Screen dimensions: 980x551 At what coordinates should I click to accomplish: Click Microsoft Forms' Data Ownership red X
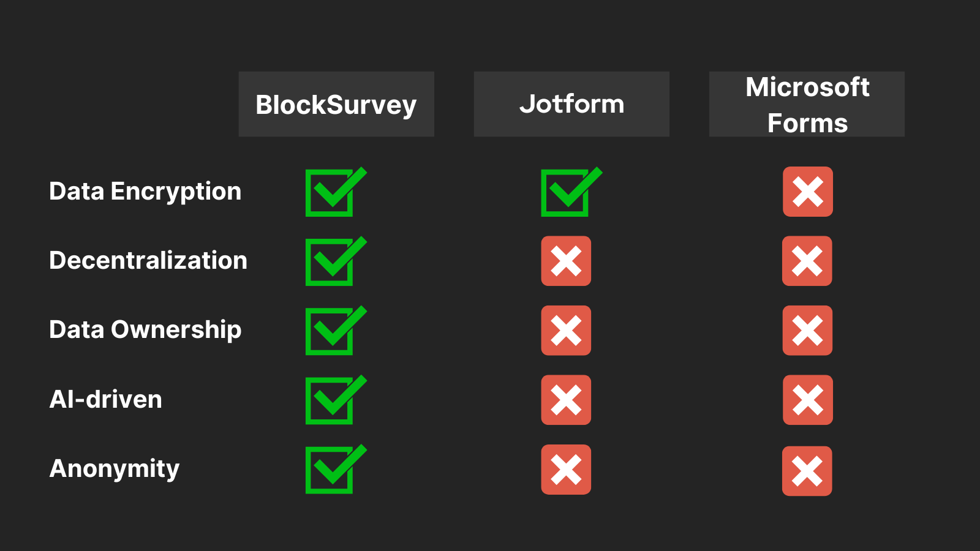click(x=807, y=331)
